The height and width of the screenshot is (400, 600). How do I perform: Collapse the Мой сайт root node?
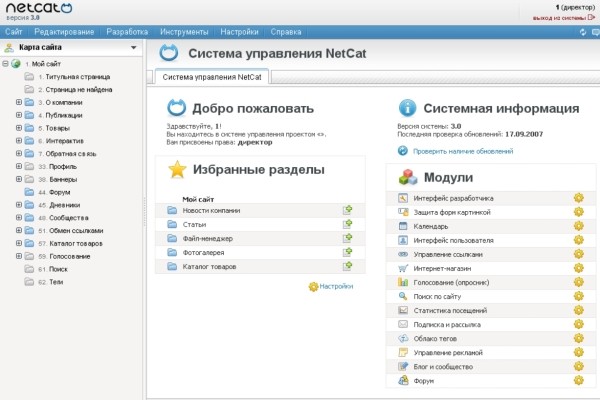click(x=6, y=64)
